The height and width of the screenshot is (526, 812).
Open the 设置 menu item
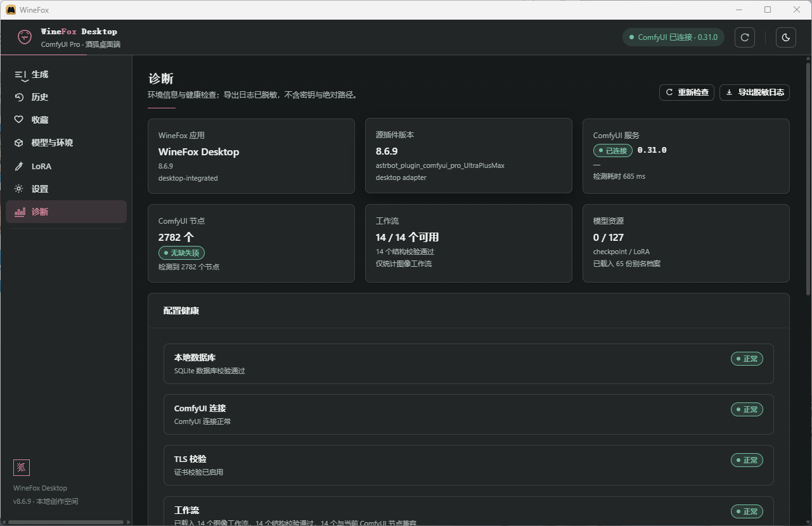tap(66, 189)
